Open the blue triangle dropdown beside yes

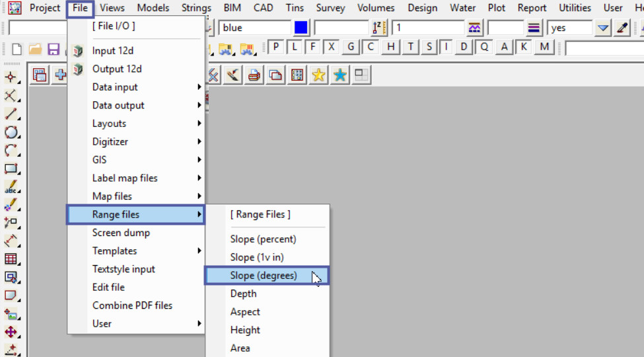tap(602, 28)
